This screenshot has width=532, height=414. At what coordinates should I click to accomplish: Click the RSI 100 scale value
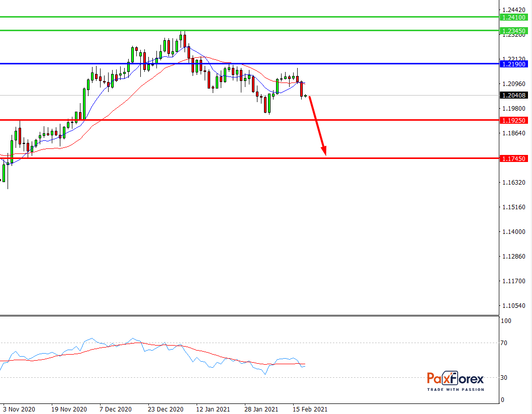pyautogui.click(x=506, y=321)
